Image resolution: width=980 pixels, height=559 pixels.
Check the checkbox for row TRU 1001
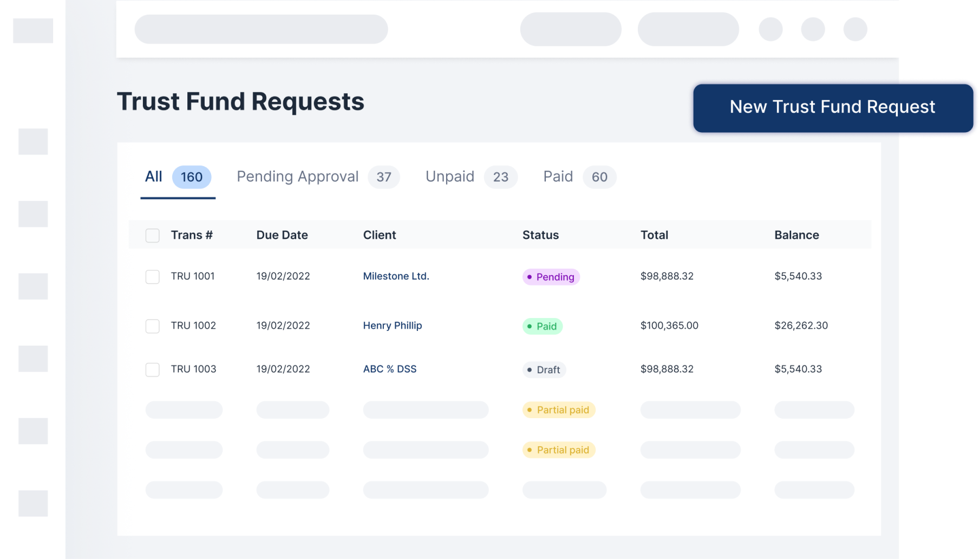(x=152, y=276)
